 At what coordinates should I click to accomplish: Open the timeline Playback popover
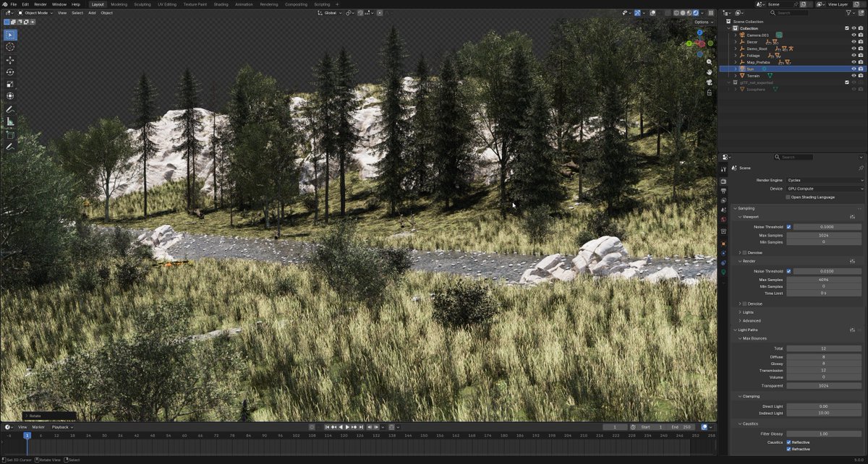[61, 427]
